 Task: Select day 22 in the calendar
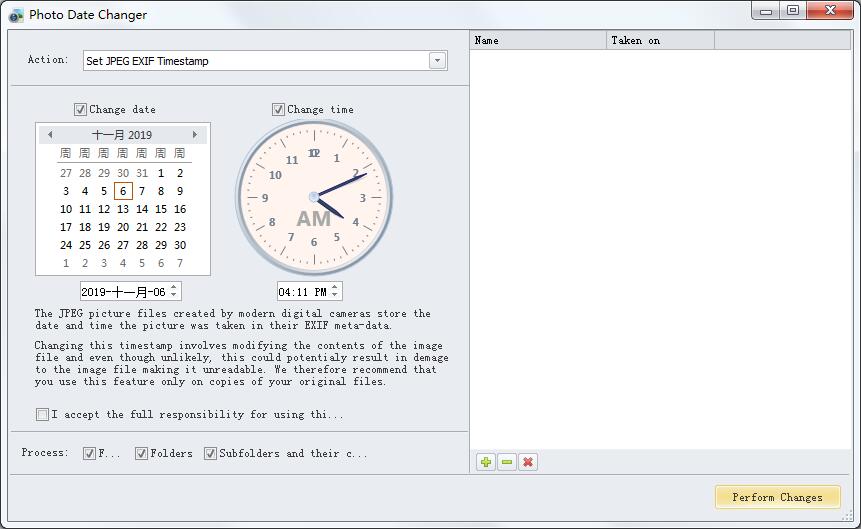(161, 227)
